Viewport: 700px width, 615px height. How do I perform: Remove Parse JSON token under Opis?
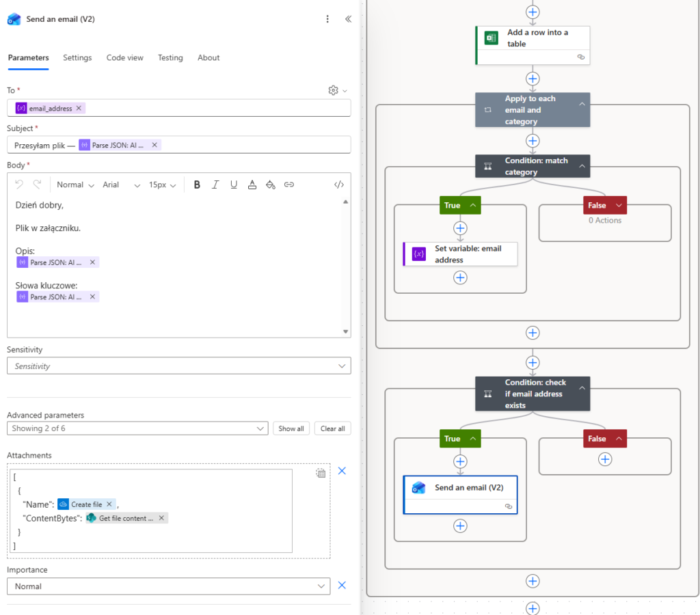pyautogui.click(x=92, y=262)
